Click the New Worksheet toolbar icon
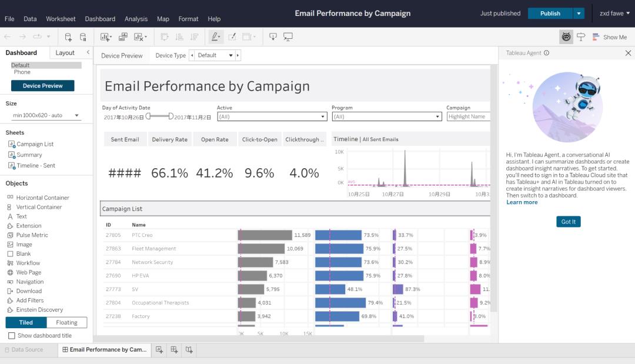The width and height of the screenshot is (635, 364). coord(106,37)
